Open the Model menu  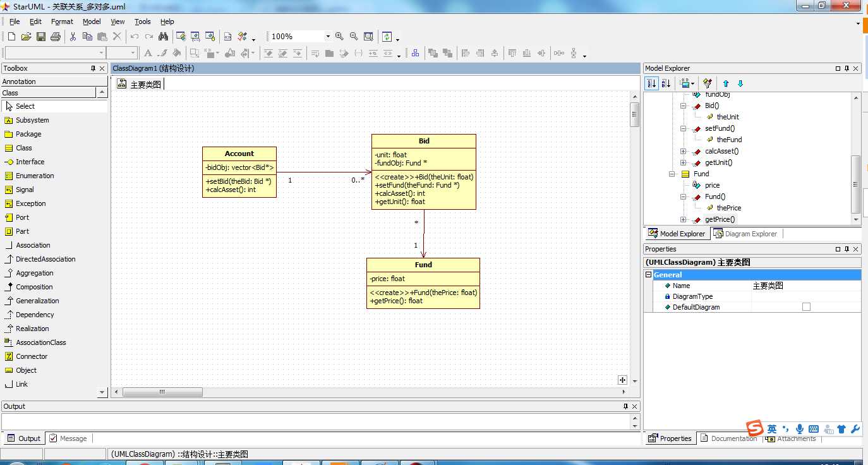(92, 21)
